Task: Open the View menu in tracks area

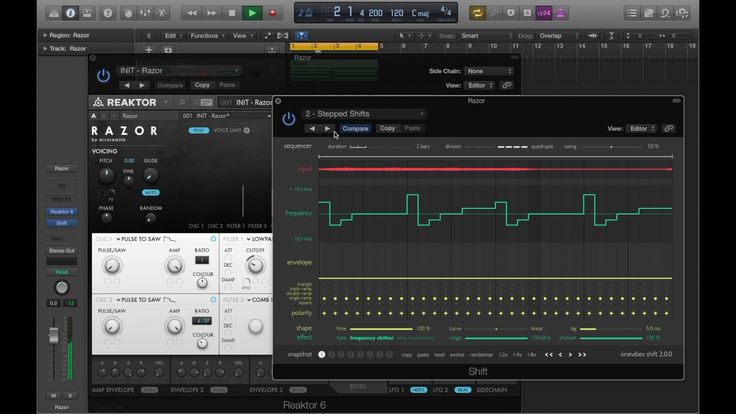Action: (242, 36)
